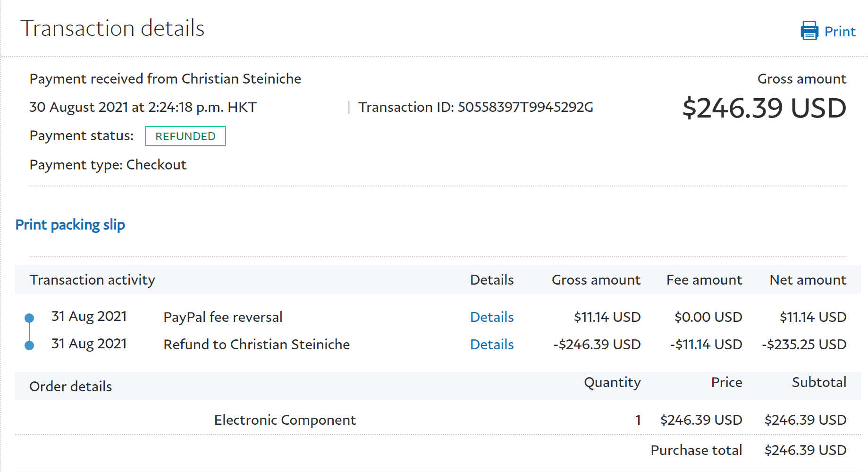This screenshot has height=472, width=868.
Task: Click the printer icon
Action: [x=809, y=31]
